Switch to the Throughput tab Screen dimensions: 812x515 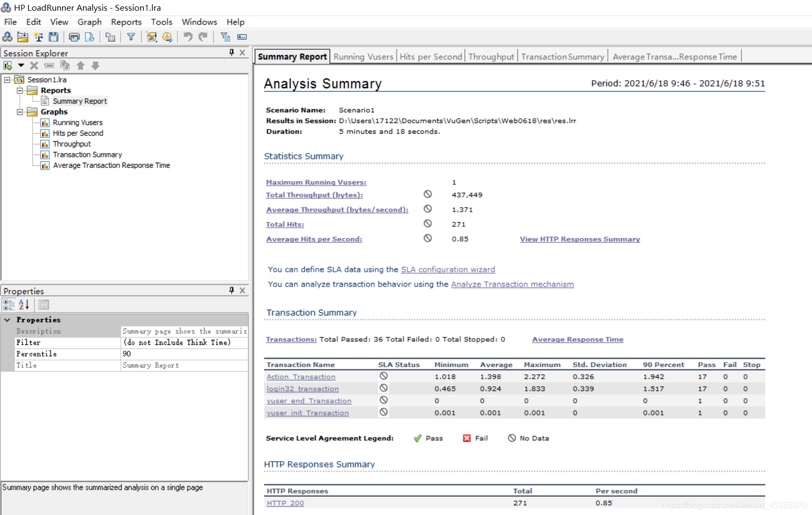point(491,57)
